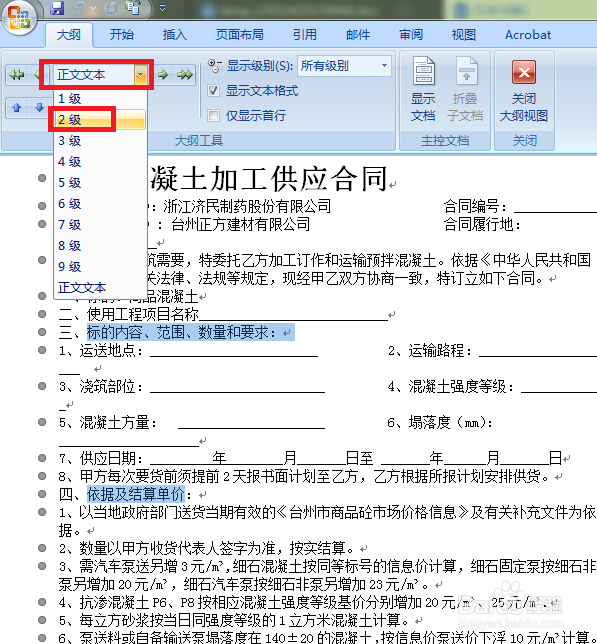Demote one level with the right arrow
The image size is (597, 644).
[x=163, y=75]
